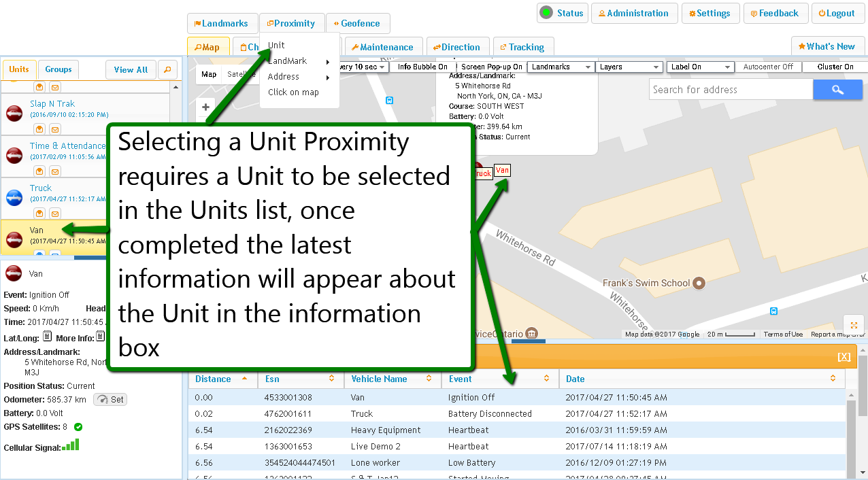Open the Label On dropdown
Screen dimensions: 868x480
(700, 67)
